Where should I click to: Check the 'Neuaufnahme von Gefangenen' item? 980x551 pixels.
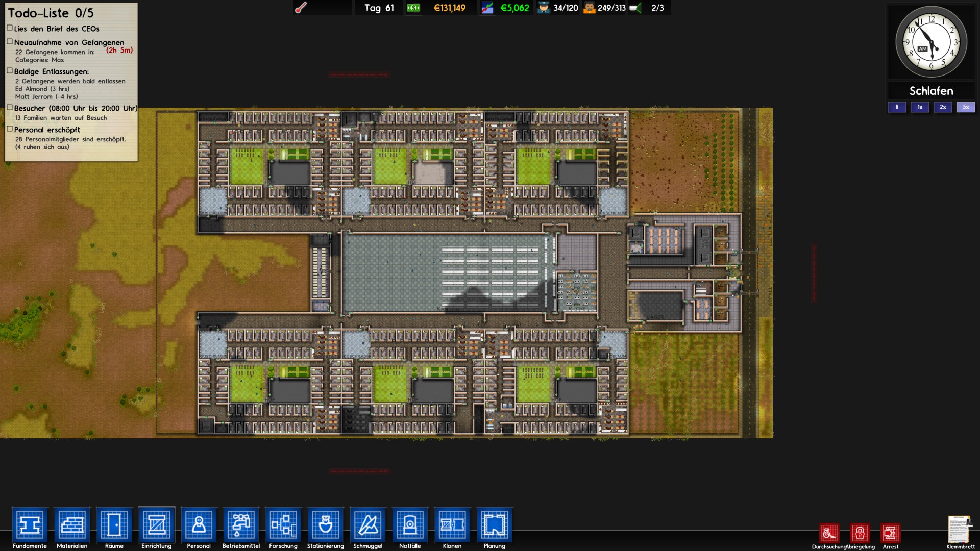point(10,42)
